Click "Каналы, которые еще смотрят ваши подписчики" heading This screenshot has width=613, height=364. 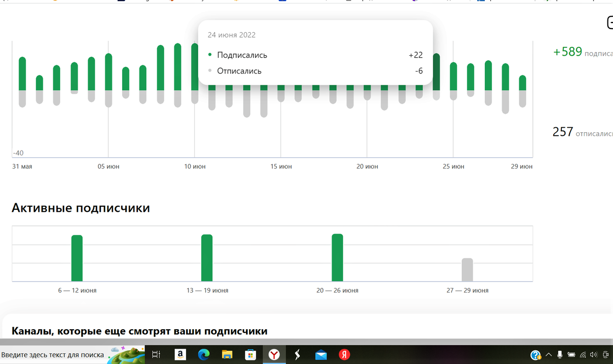(139, 331)
